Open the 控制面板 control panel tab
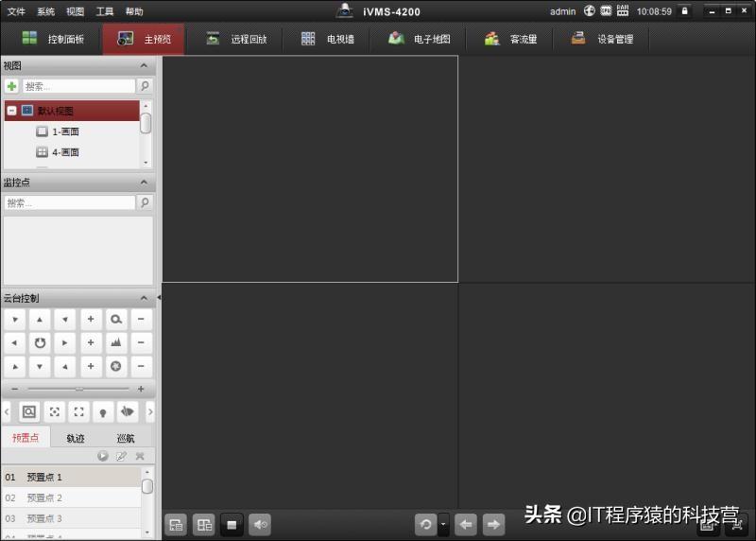Viewport: 756px width, 541px height. tap(53, 39)
